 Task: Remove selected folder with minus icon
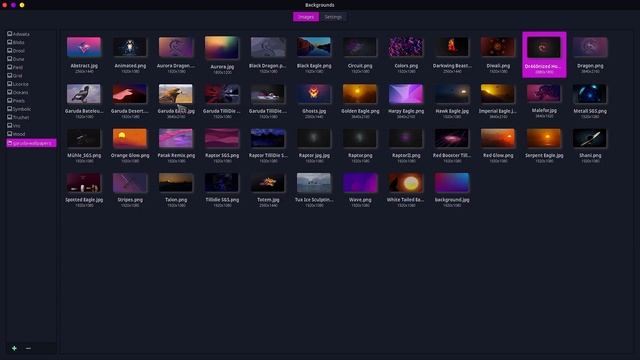click(x=28, y=348)
